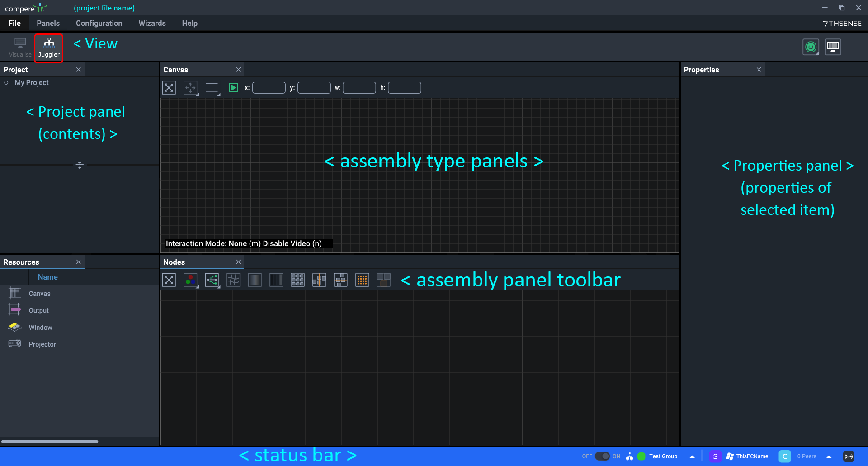Click the purple S badge in status bar

point(715,456)
